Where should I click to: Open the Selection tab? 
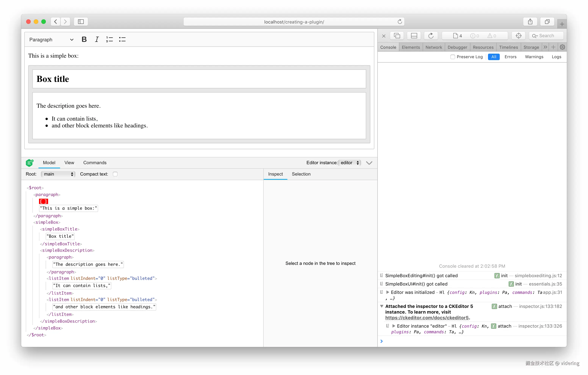click(x=301, y=174)
